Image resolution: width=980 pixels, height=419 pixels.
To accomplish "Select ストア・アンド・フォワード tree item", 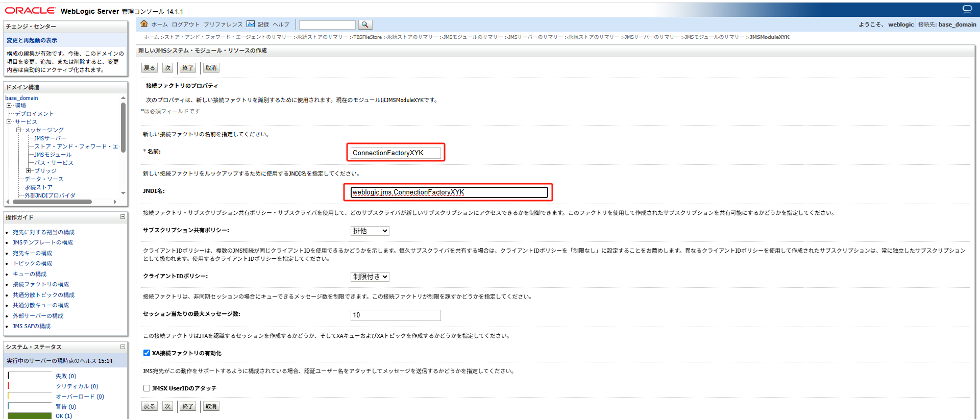I will point(76,146).
